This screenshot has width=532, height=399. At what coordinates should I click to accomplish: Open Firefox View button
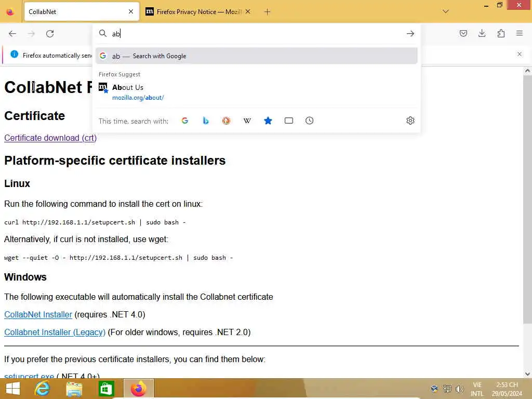click(x=10, y=12)
